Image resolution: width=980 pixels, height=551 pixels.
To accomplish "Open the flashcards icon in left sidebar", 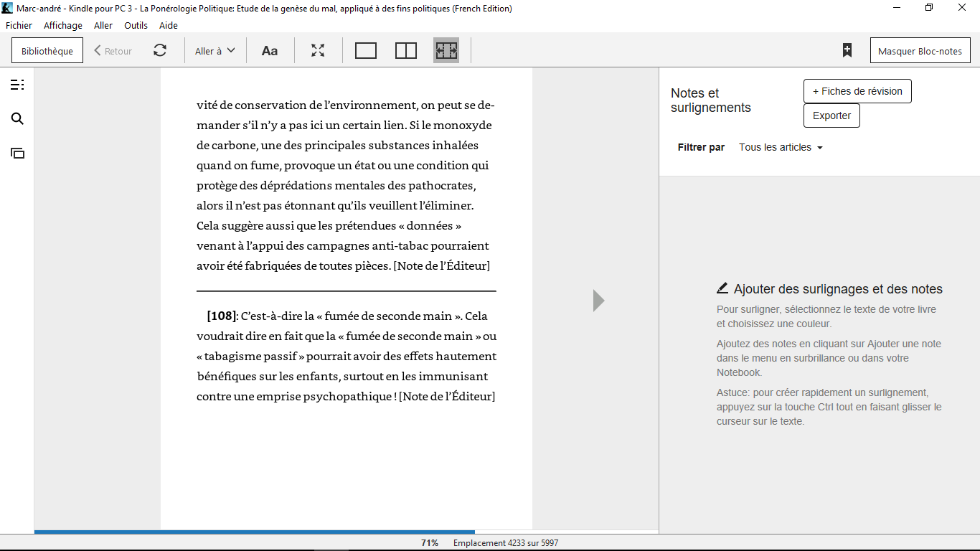I will click(x=17, y=153).
